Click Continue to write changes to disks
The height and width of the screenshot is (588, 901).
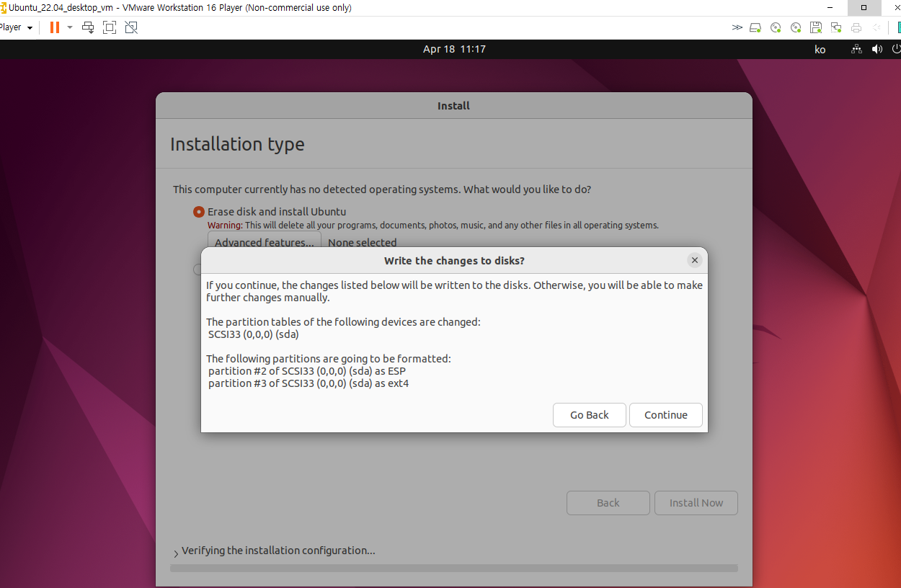[x=666, y=415]
